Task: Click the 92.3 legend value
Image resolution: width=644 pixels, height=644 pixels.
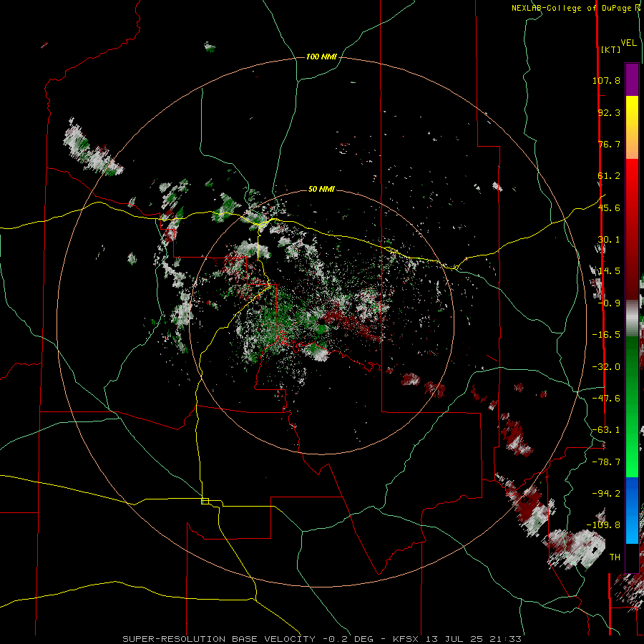Action: point(609,112)
